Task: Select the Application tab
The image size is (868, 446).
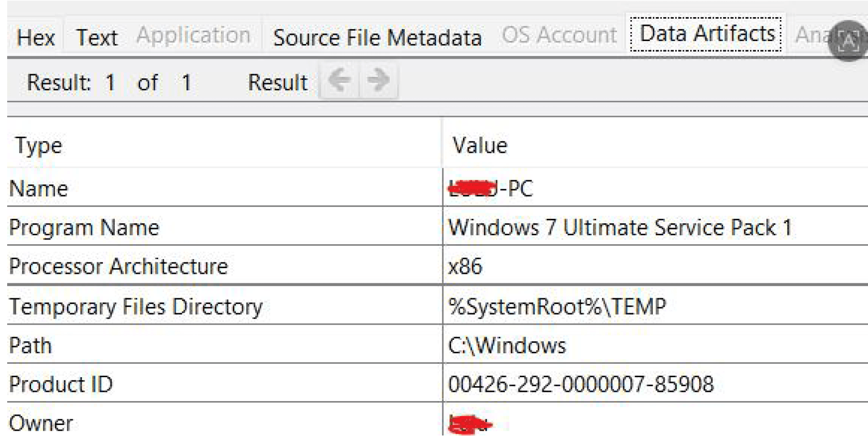Action: coord(193,35)
